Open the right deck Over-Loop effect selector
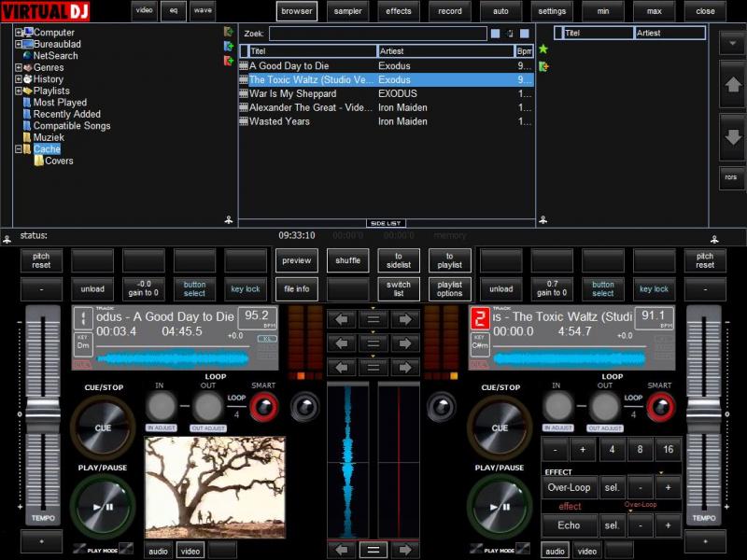The width and height of the screenshot is (747, 560). point(612,487)
